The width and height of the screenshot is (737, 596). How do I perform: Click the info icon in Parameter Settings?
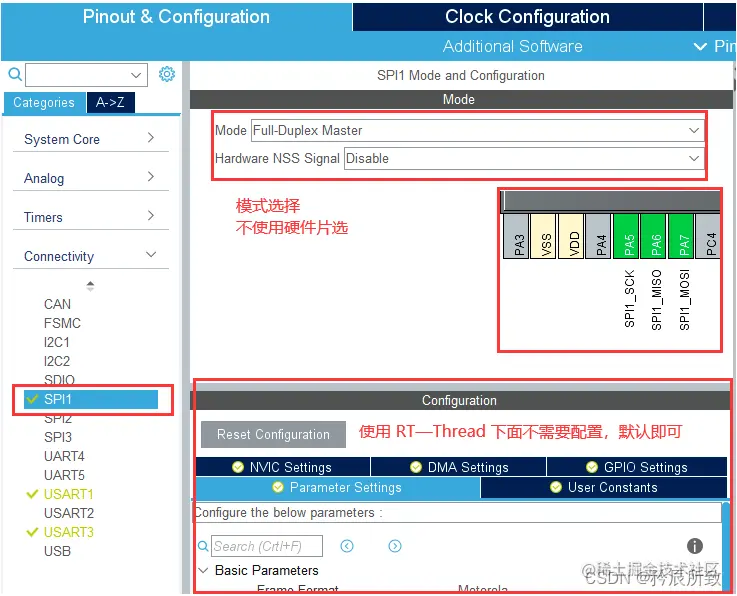(695, 546)
